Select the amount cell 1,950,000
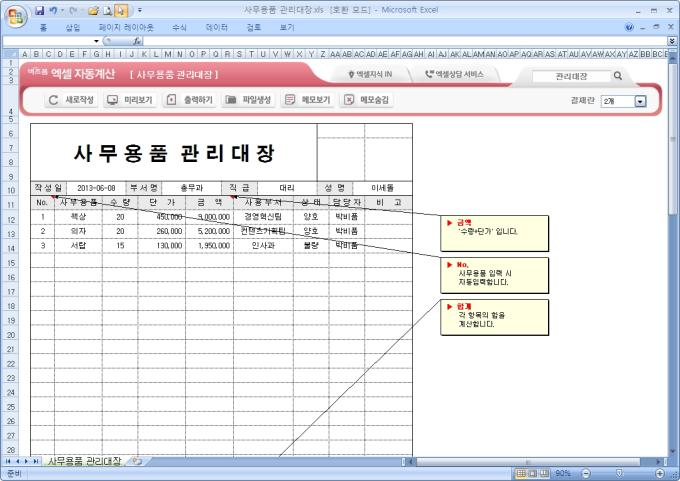Viewport: 680px width, 481px height. 209,245
